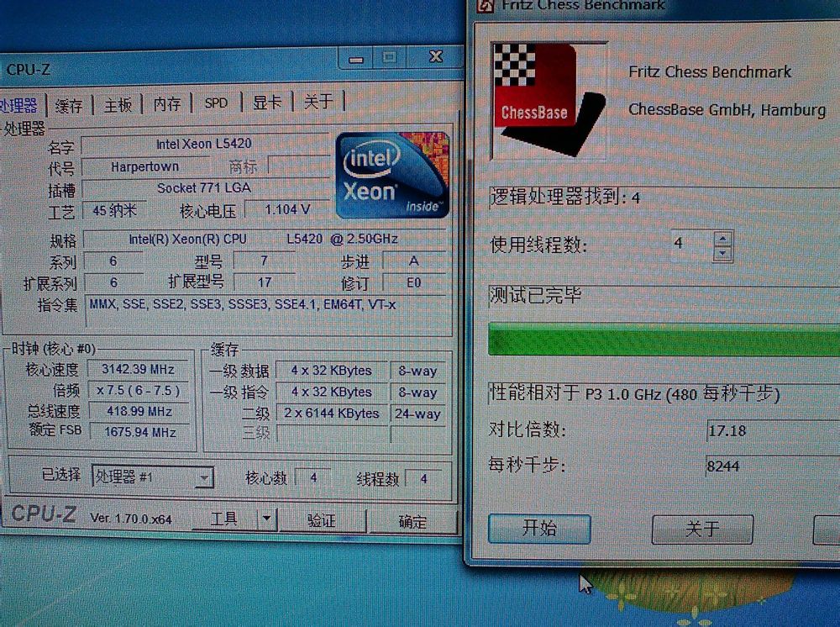
Task: Click the multiplier value x 7.5
Action: coord(139,390)
